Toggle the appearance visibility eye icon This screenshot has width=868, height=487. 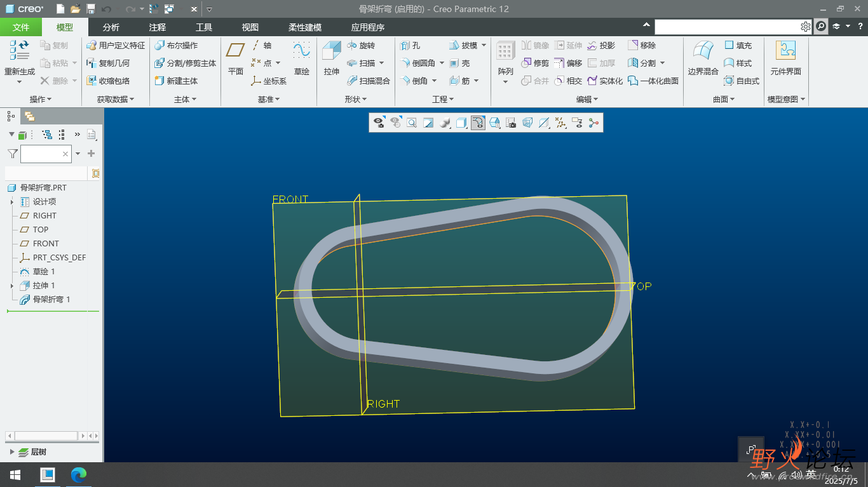(379, 123)
